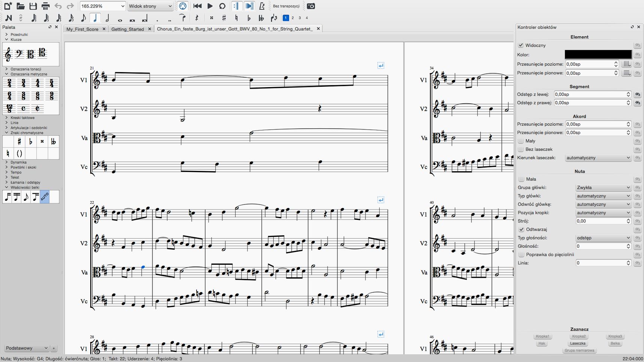
Task: Select voice 2 button
Action: (x=293, y=18)
